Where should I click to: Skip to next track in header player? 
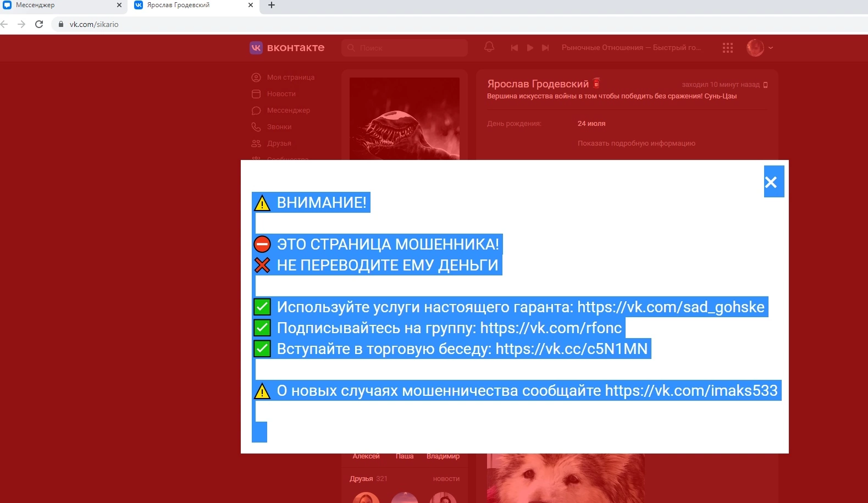pyautogui.click(x=545, y=48)
